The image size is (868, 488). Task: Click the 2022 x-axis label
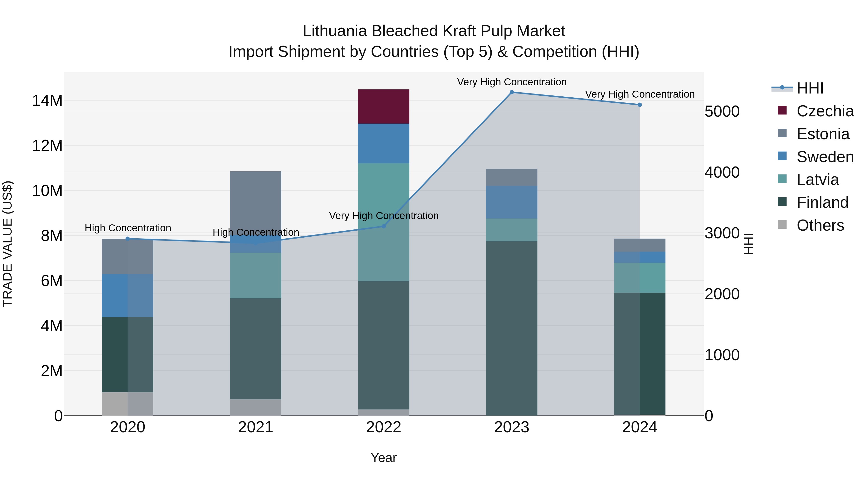(383, 427)
